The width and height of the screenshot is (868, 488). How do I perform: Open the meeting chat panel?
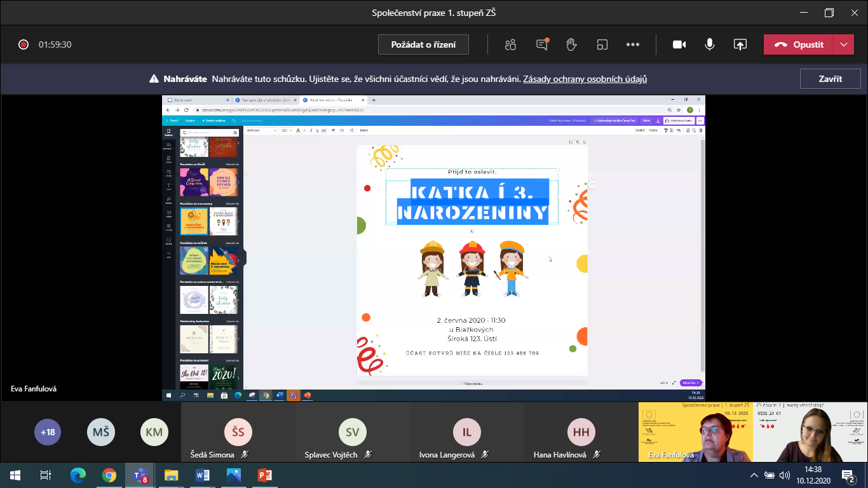pos(541,44)
